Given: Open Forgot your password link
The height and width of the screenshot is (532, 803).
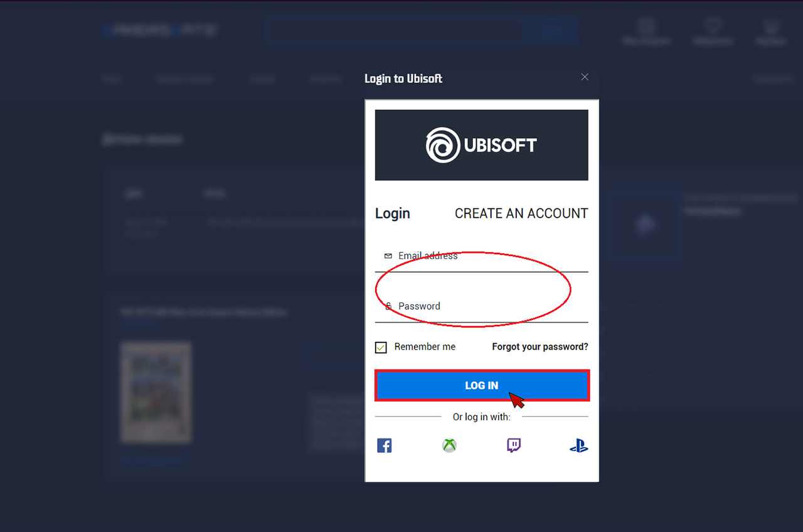Looking at the screenshot, I should [540, 347].
